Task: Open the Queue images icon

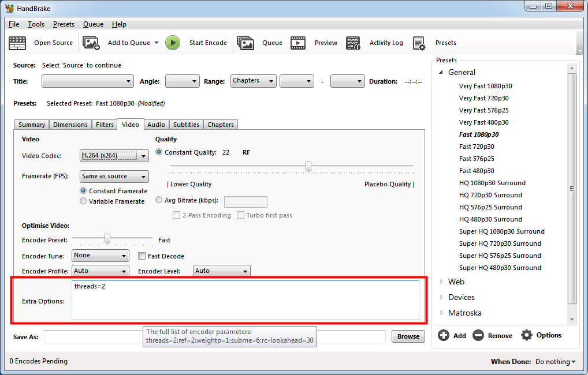Action: pyautogui.click(x=245, y=43)
